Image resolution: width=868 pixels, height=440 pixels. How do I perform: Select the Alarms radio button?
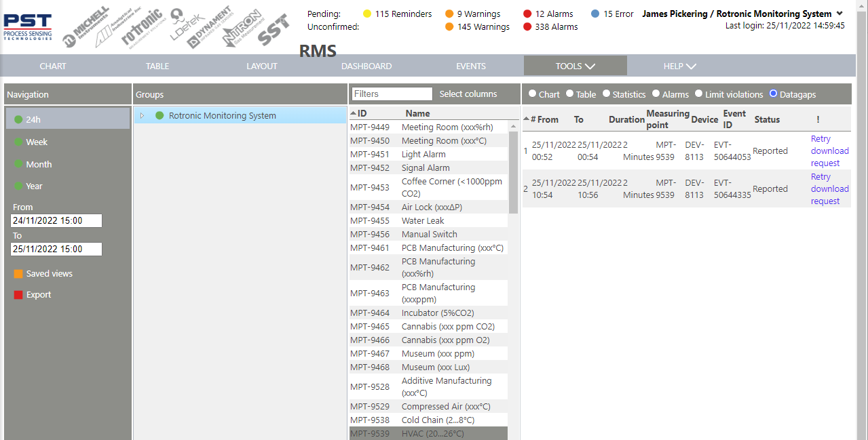656,94
